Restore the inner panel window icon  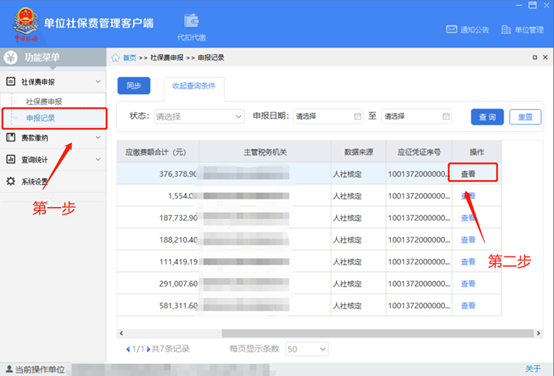(535, 57)
